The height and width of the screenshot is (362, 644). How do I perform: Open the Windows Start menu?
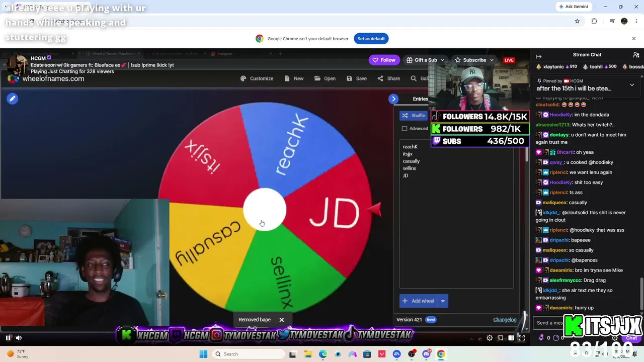pyautogui.click(x=203, y=354)
